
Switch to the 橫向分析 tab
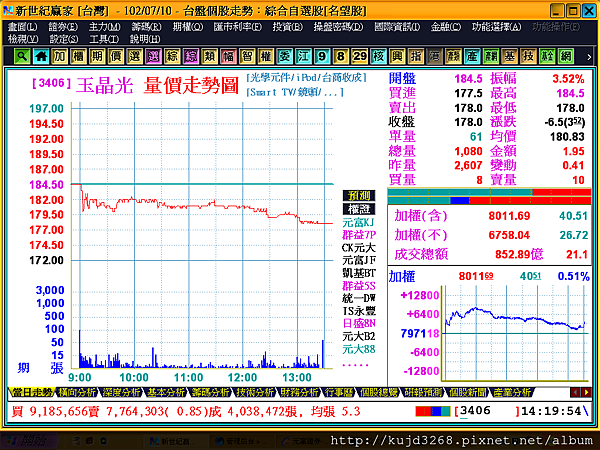pyautogui.click(x=77, y=392)
